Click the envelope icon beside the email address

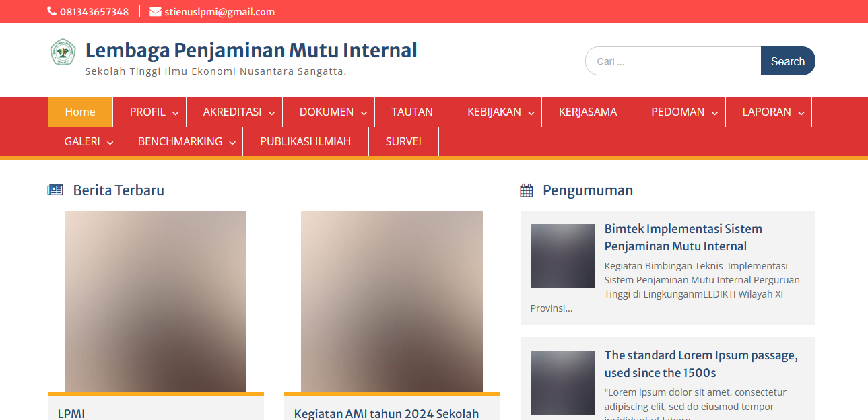[x=154, y=11]
